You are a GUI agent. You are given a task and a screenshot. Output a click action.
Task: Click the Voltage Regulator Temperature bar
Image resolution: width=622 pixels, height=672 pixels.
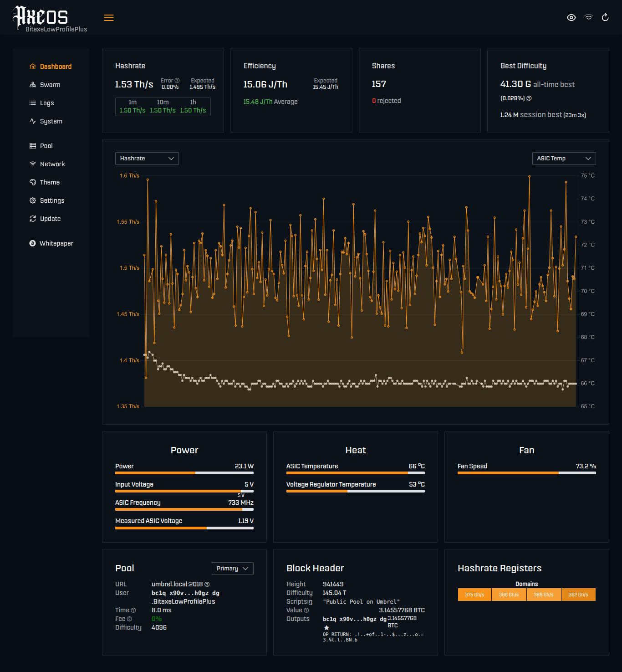coord(356,491)
